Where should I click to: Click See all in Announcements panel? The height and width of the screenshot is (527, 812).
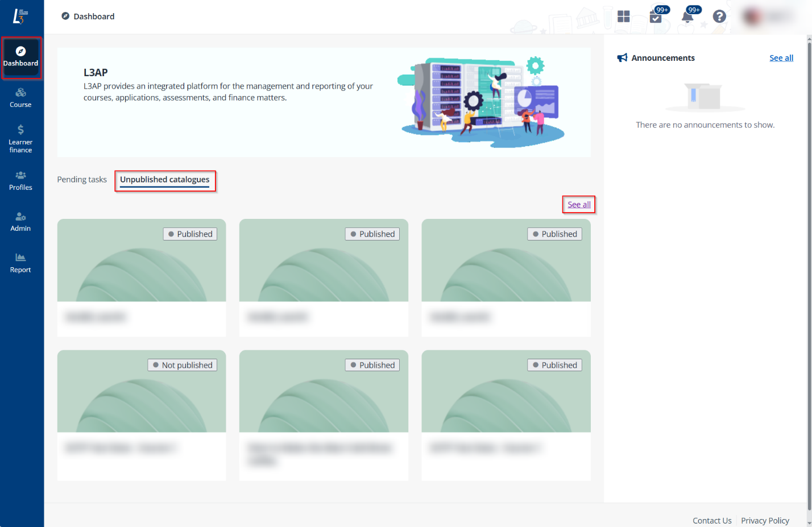(781, 58)
